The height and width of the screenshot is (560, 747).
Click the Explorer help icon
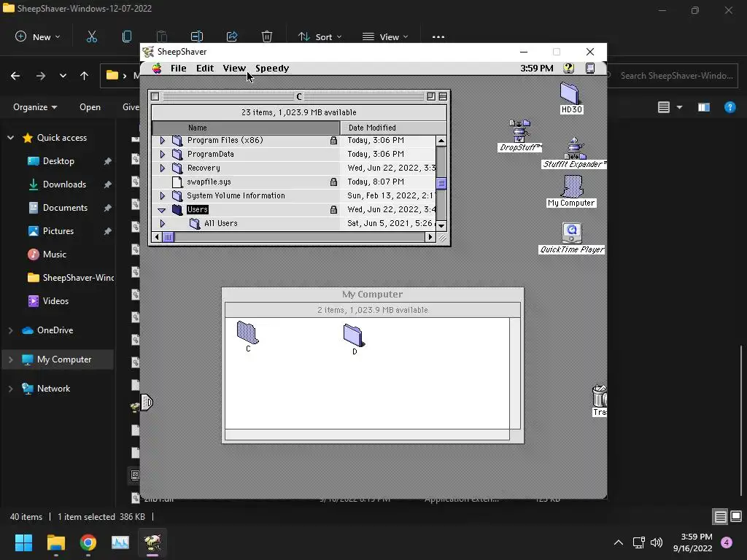(x=729, y=107)
